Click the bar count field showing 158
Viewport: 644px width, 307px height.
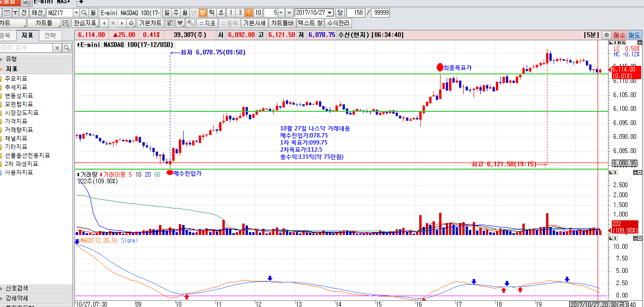356,12
